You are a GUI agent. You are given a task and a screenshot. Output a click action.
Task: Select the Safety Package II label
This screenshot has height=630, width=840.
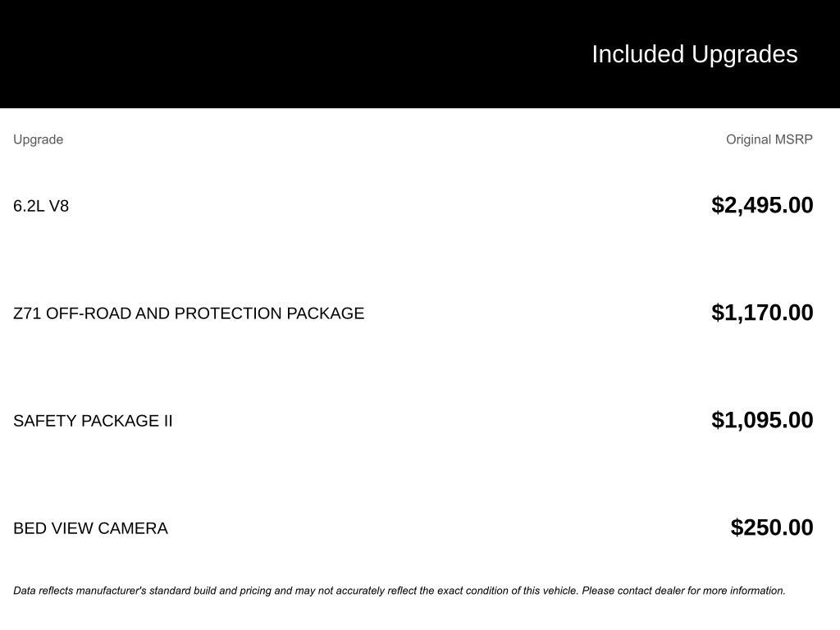[93, 421]
